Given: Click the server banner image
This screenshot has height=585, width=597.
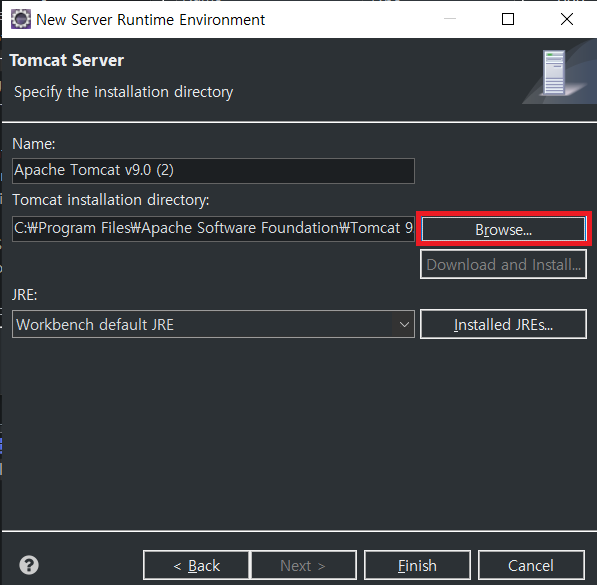Looking at the screenshot, I should pyautogui.click(x=558, y=72).
